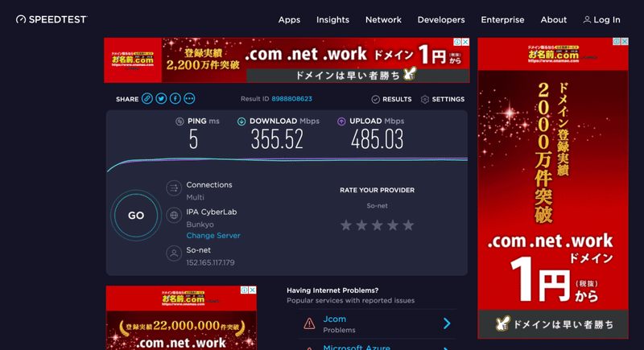Open ad info icon on top banner
This screenshot has height=350, width=644.
tap(457, 42)
